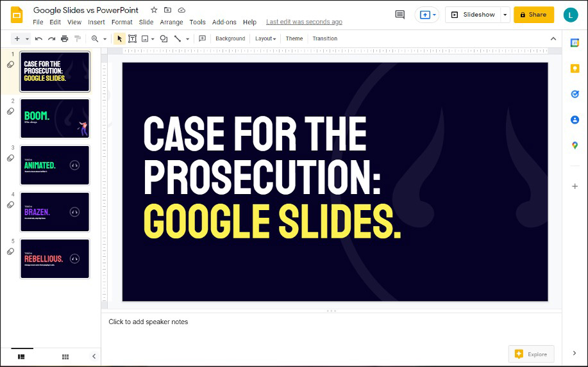The height and width of the screenshot is (367, 588).
Task: Open new slide layout dropdown arrow
Action: click(27, 39)
